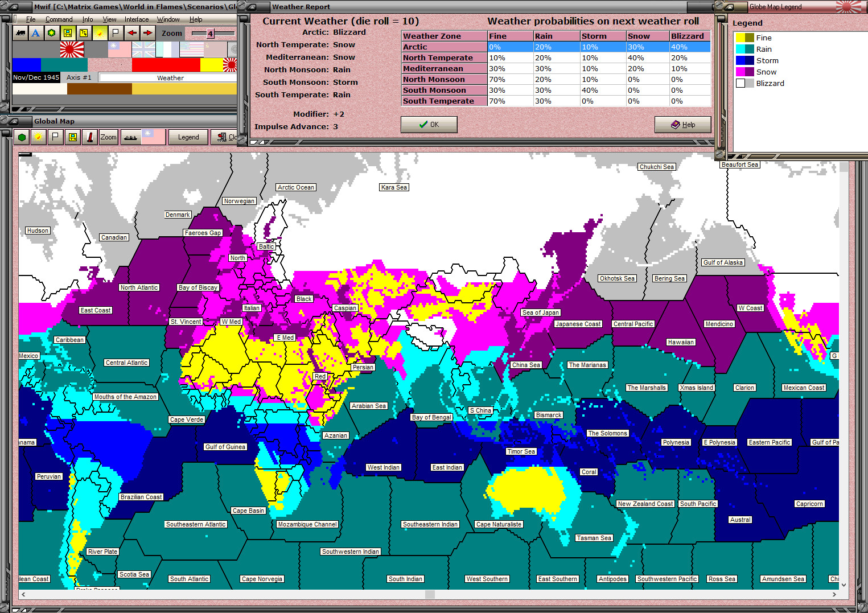Click the red pencil icon in Global Map toolbar
This screenshot has width=868, height=613.
point(90,137)
